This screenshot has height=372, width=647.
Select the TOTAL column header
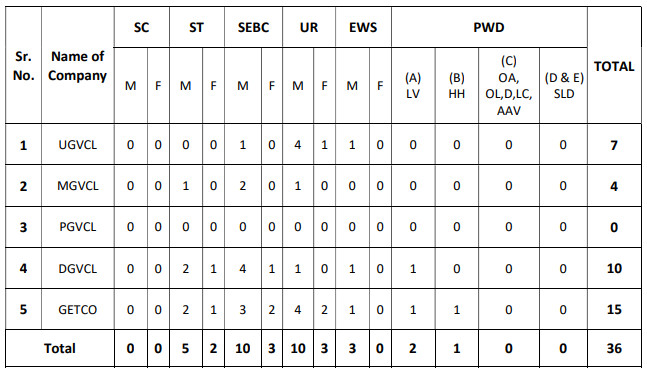point(614,66)
